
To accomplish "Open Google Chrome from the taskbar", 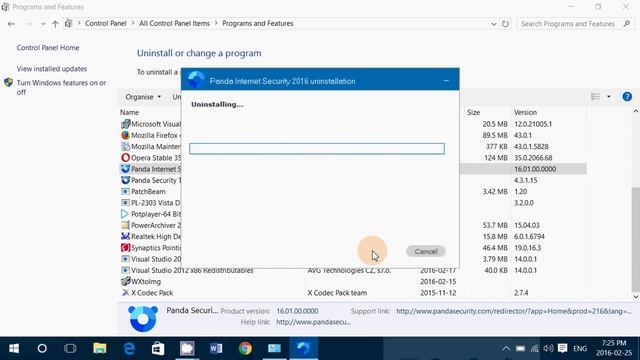I will pyautogui.click(x=245, y=348).
